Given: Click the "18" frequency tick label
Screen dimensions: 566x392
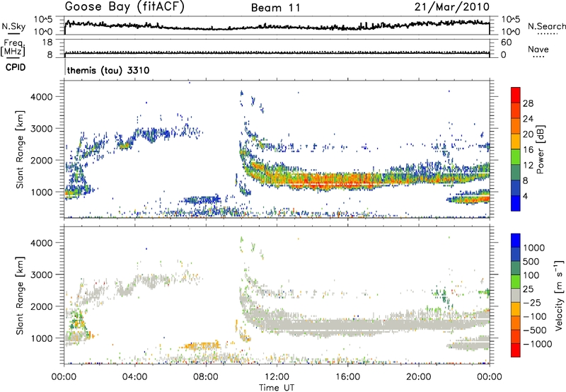Looking at the screenshot, I should tap(47, 42).
